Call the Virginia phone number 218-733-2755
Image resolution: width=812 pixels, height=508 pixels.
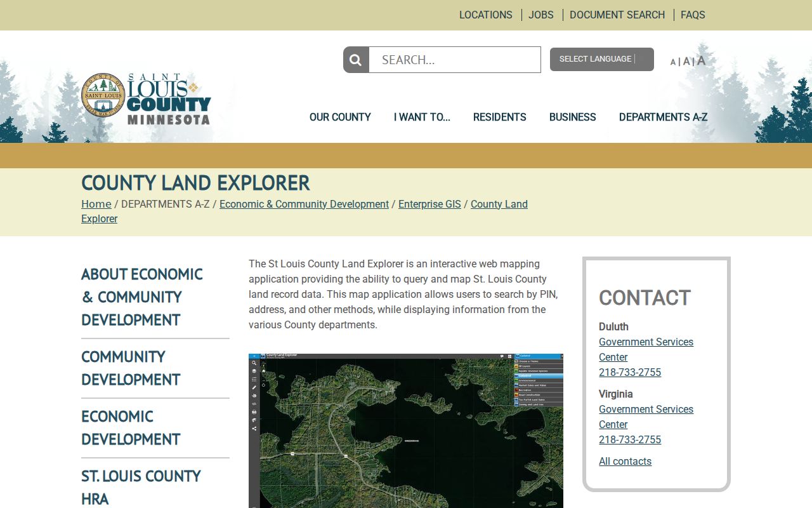630,439
